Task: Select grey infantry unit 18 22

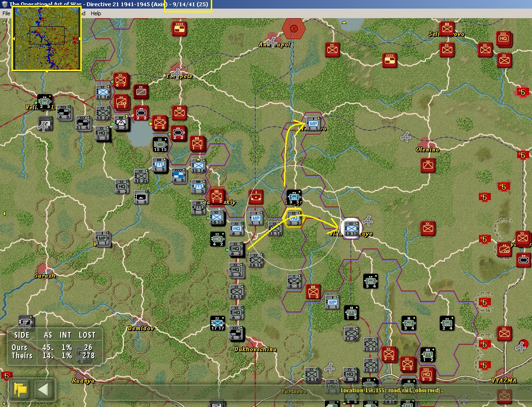Action: tap(103, 113)
